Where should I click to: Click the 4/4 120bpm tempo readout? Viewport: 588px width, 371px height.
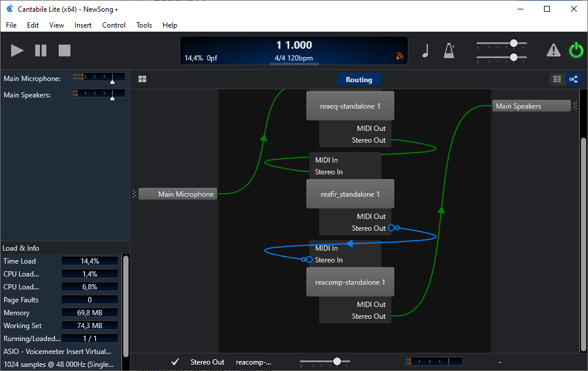tap(293, 58)
